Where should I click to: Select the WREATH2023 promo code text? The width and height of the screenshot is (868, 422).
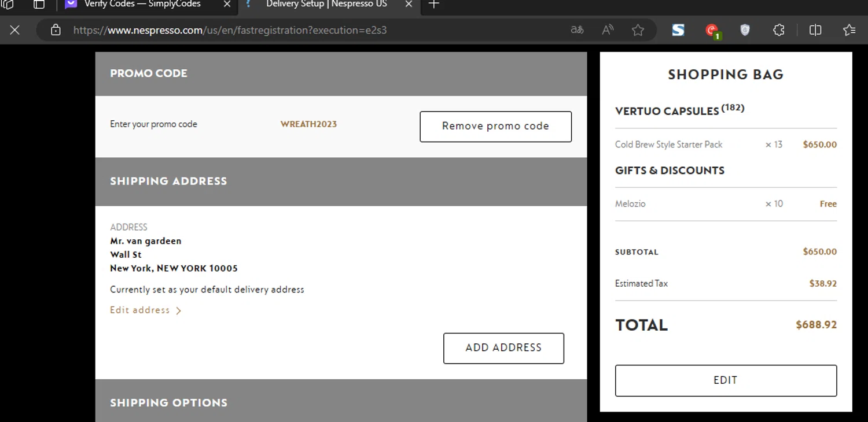coord(308,124)
